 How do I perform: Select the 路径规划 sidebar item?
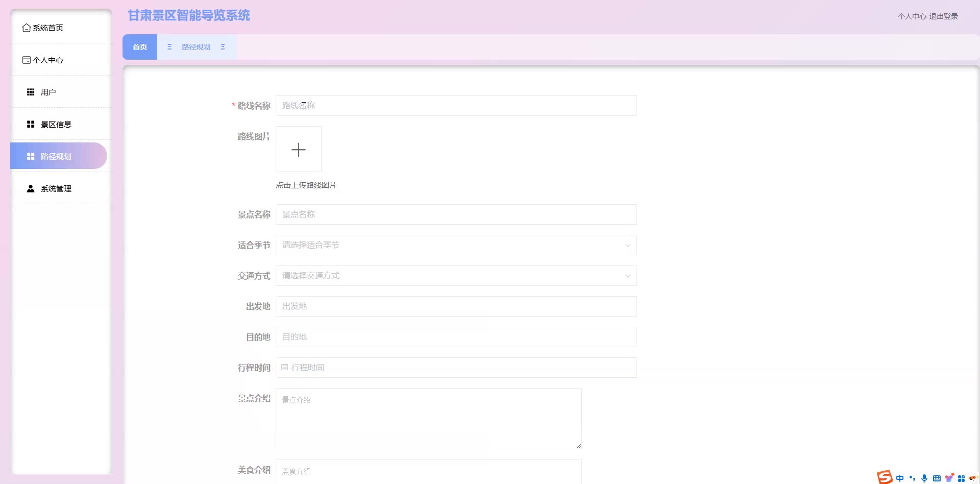58,156
